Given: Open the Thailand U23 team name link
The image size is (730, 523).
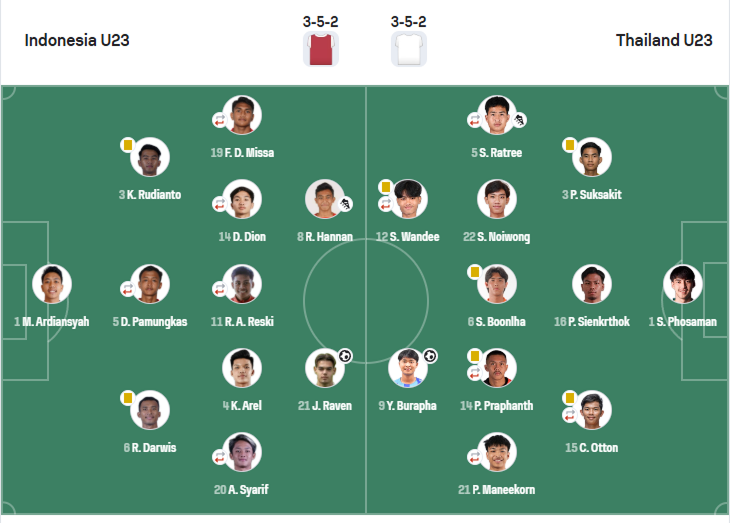Looking at the screenshot, I should coord(664,41).
